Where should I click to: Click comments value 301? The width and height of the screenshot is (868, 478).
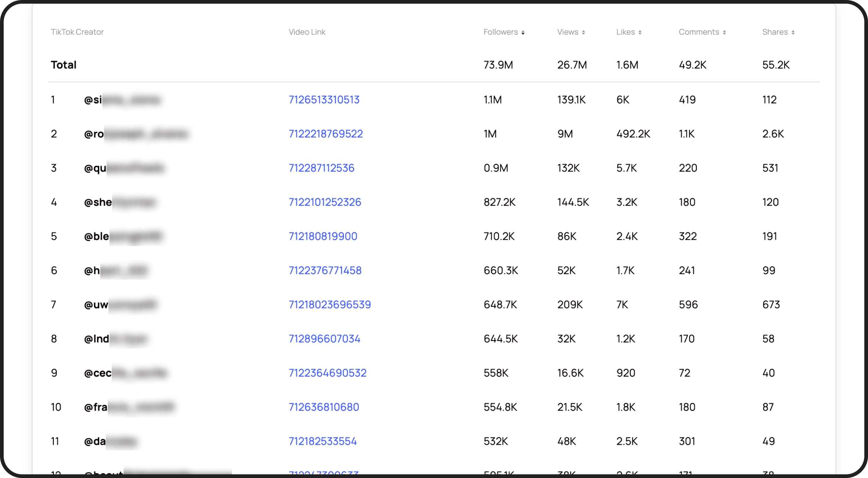click(x=687, y=441)
